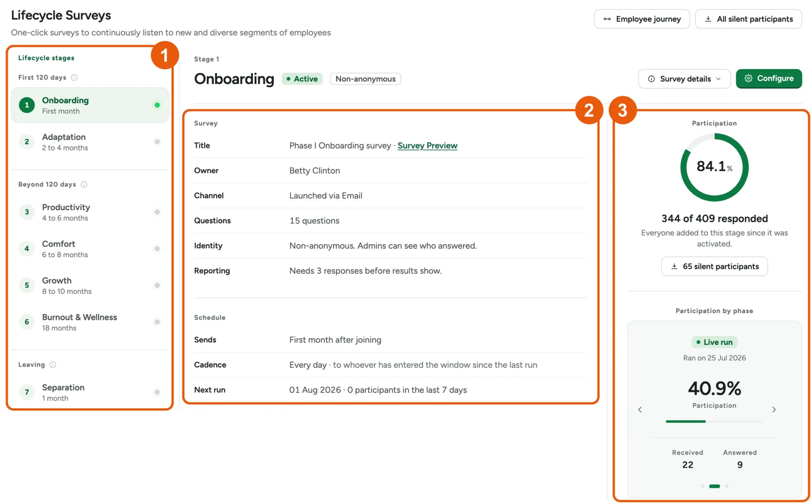This screenshot has height=504, width=812.
Task: Toggle the status dot on the Productivity stage
Action: click(157, 212)
